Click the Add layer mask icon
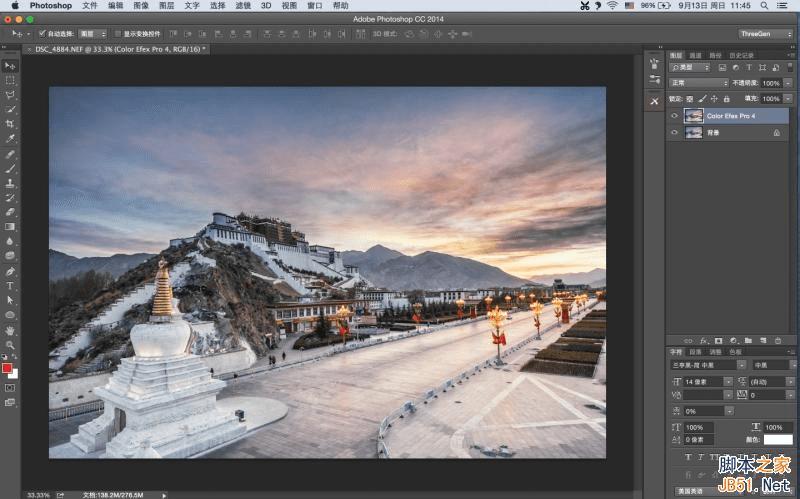 coord(718,340)
